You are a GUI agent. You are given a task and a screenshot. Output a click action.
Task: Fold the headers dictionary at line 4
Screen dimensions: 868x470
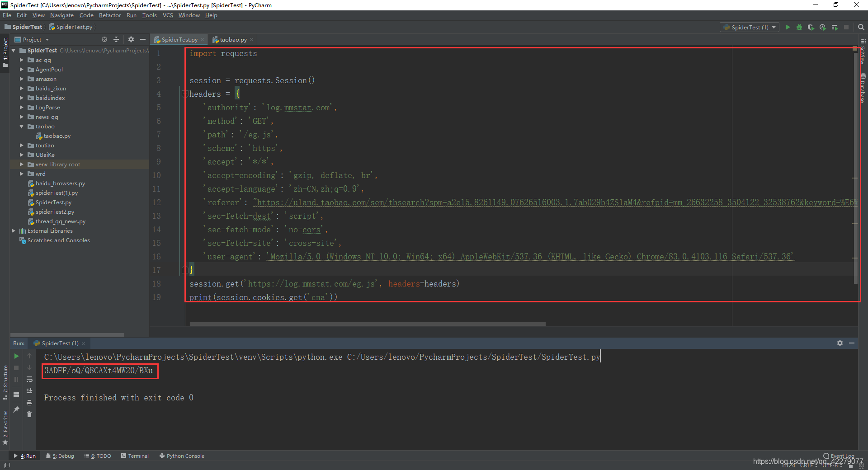pyautogui.click(x=185, y=94)
